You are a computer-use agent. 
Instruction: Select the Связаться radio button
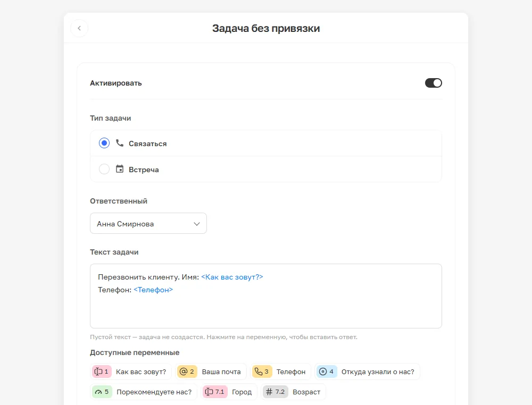tap(104, 143)
